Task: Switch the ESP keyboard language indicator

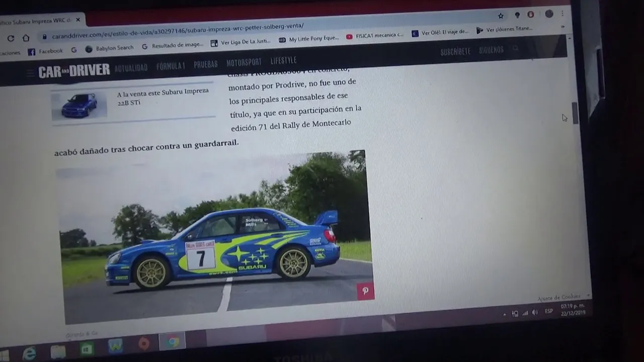Action: coord(549,311)
